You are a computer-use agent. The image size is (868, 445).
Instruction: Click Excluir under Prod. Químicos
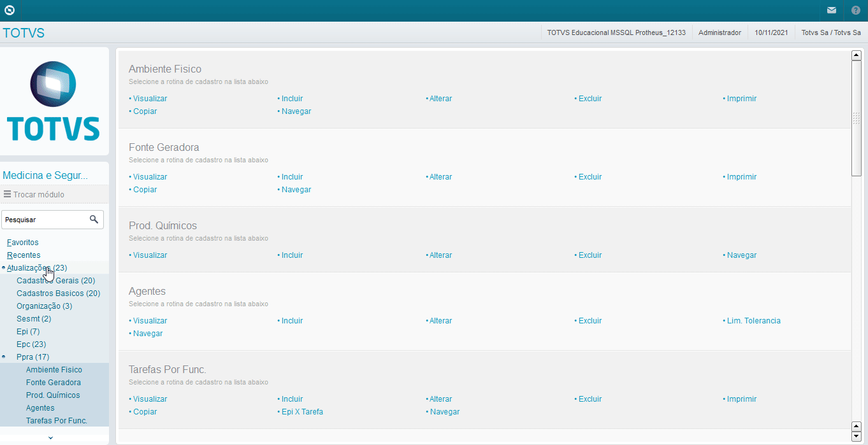click(590, 255)
